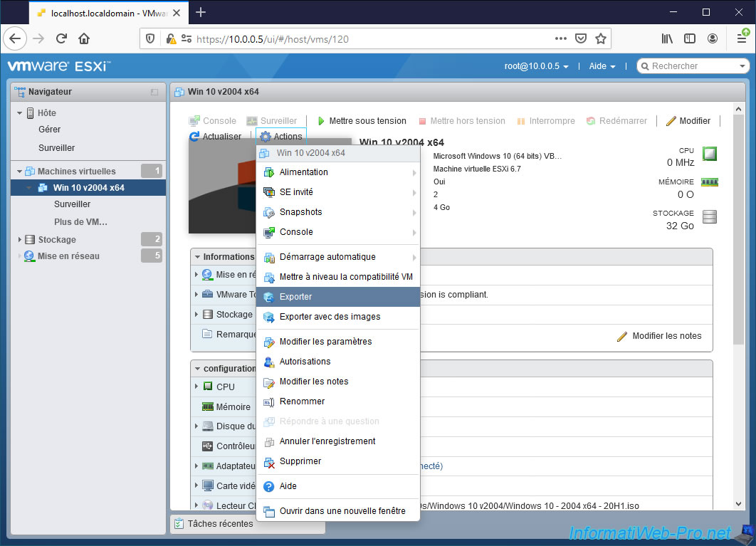756x546 pixels.
Task: Open the SE invité submenu
Action: tap(338, 192)
